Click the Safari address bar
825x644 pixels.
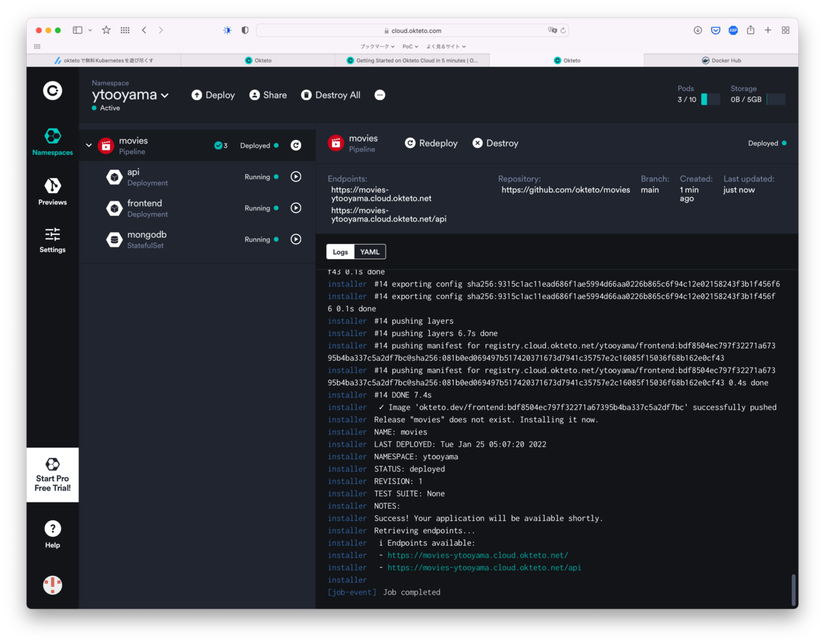coord(412,30)
